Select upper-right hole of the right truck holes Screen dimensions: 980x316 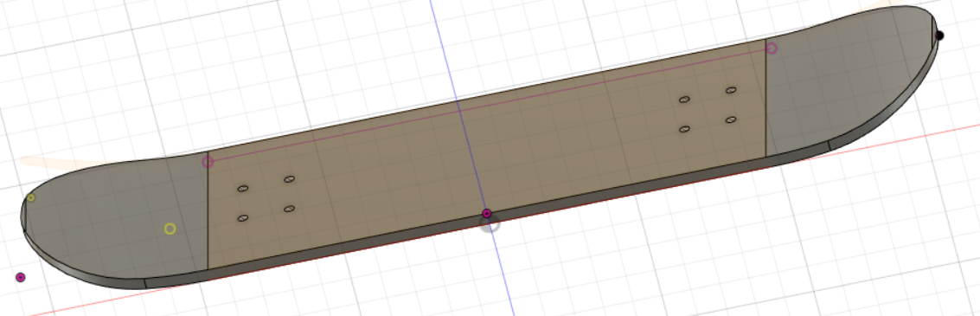(x=731, y=91)
